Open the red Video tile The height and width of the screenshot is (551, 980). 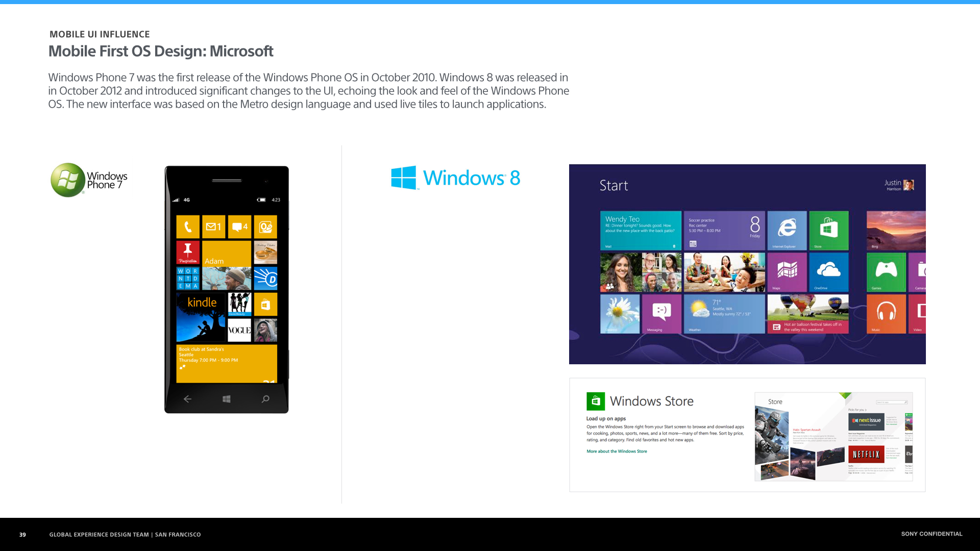(917, 314)
